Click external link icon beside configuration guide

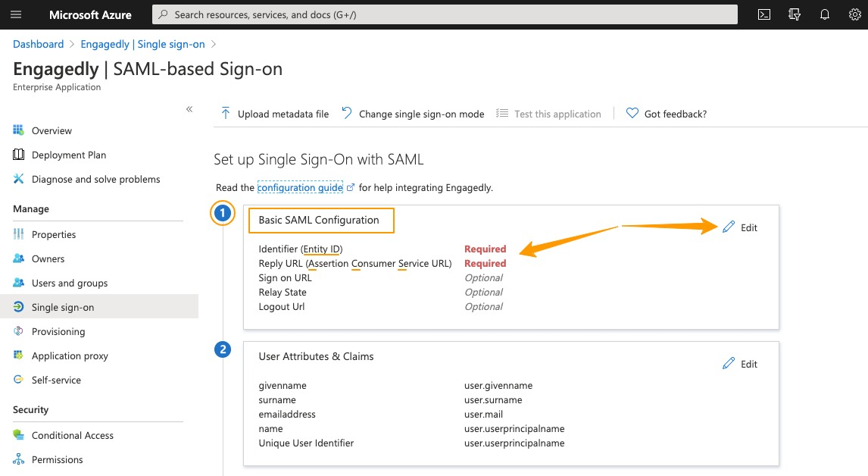pos(351,188)
